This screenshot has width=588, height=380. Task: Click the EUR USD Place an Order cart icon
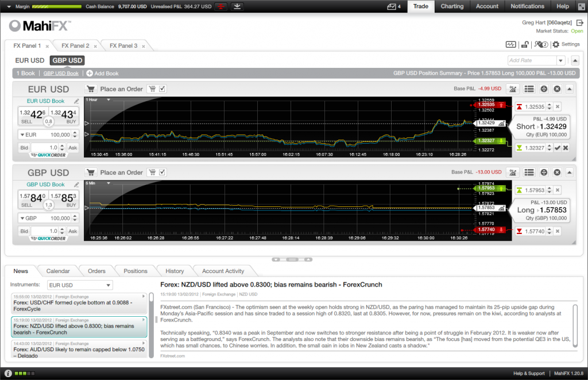click(x=91, y=89)
